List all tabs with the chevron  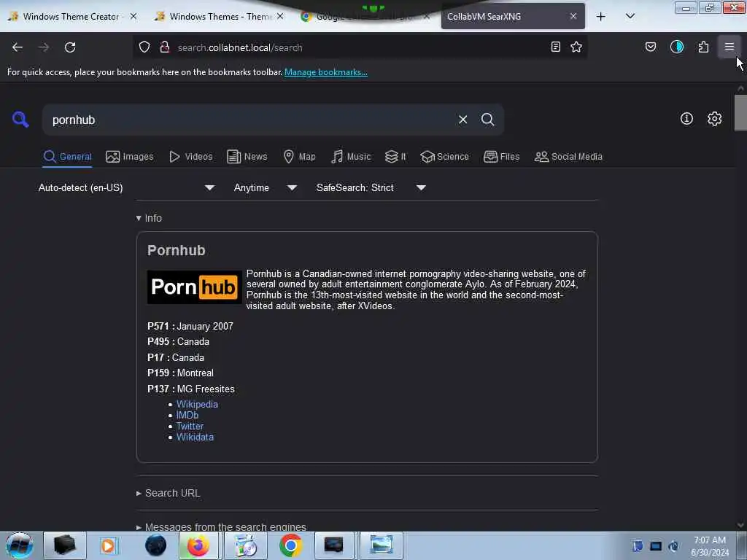coord(630,16)
